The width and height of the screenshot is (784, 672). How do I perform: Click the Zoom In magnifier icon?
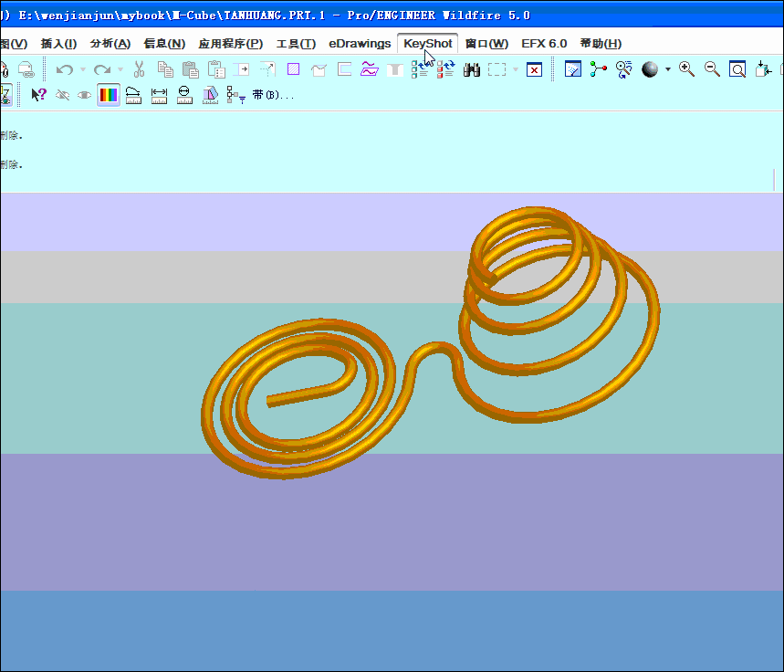click(x=686, y=69)
